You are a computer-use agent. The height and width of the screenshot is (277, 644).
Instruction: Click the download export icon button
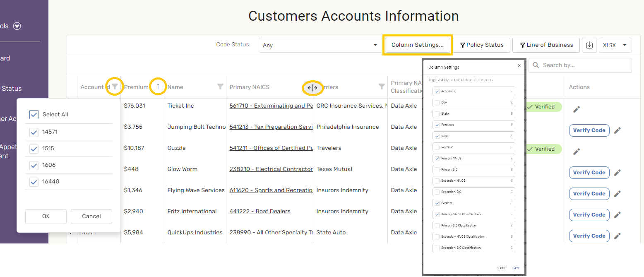pyautogui.click(x=589, y=45)
